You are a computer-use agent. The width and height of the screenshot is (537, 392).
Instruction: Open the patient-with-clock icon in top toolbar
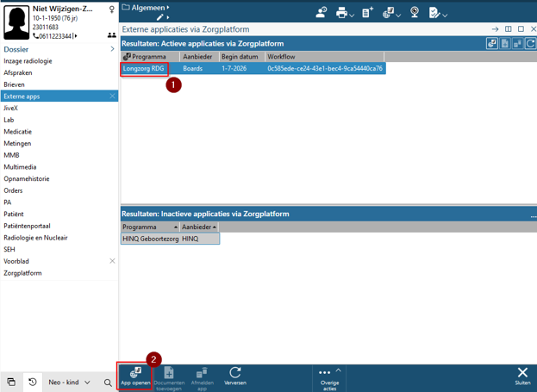point(322,13)
